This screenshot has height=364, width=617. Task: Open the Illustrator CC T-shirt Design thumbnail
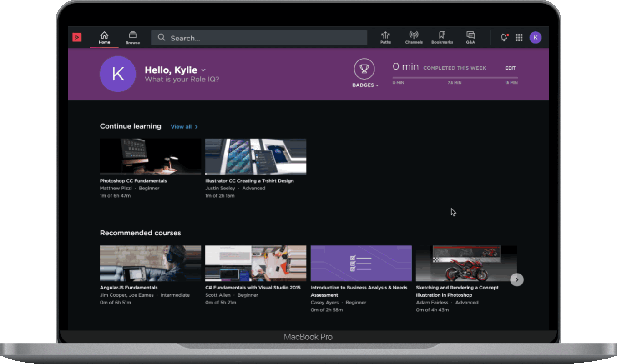(256, 156)
